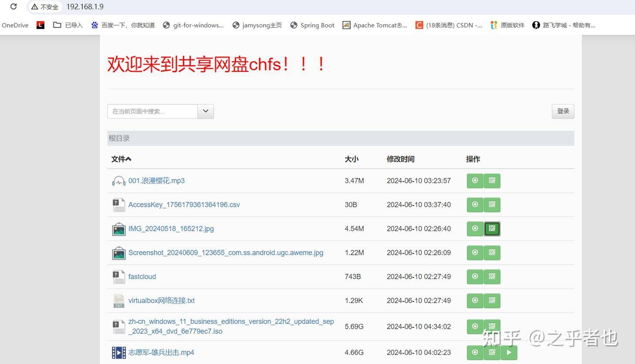Click the not-secure warning icon in address bar
The image size is (635, 364).
(35, 7)
